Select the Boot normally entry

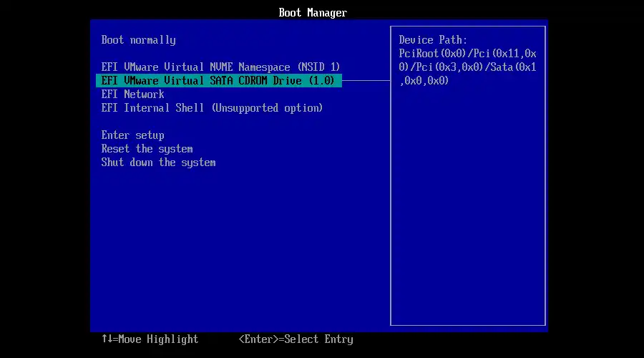point(138,40)
